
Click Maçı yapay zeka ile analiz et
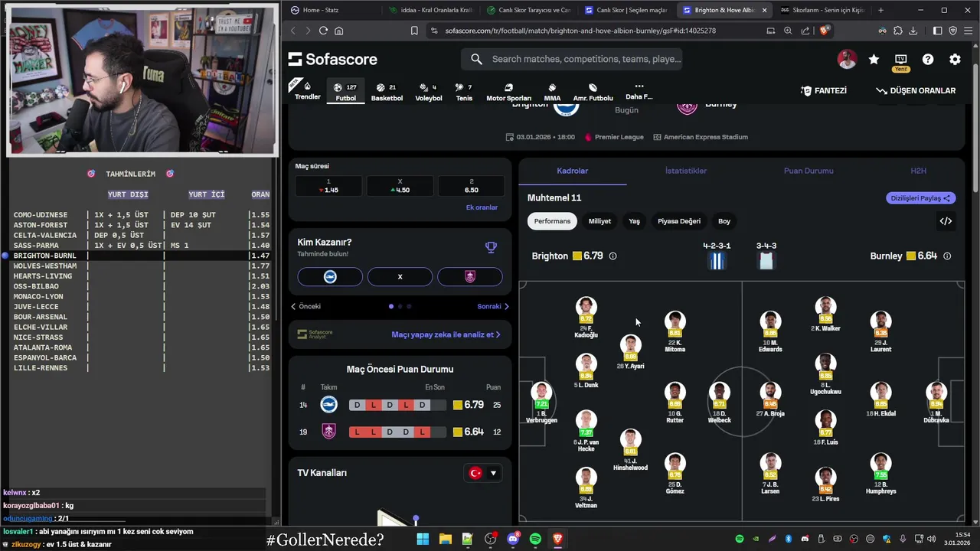446,334
